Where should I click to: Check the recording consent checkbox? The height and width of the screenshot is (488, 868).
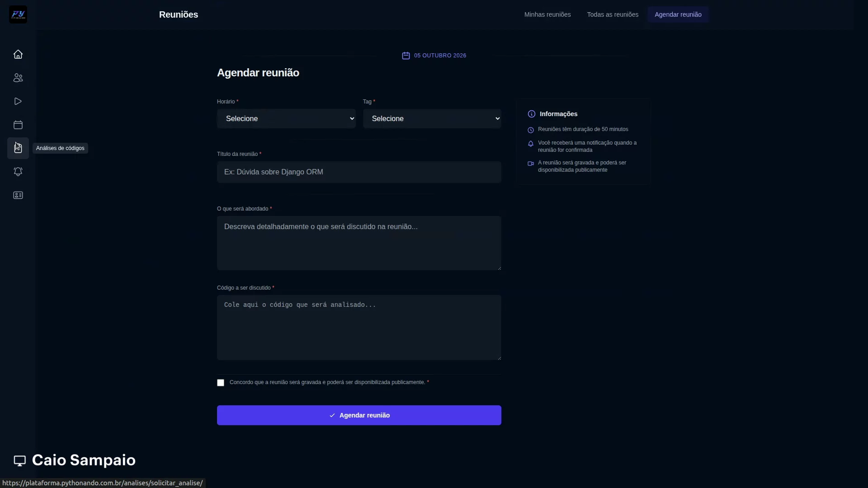221,383
